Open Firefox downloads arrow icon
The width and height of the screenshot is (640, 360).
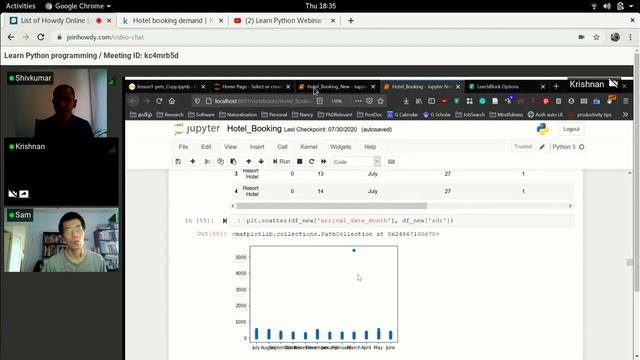tap(406, 101)
